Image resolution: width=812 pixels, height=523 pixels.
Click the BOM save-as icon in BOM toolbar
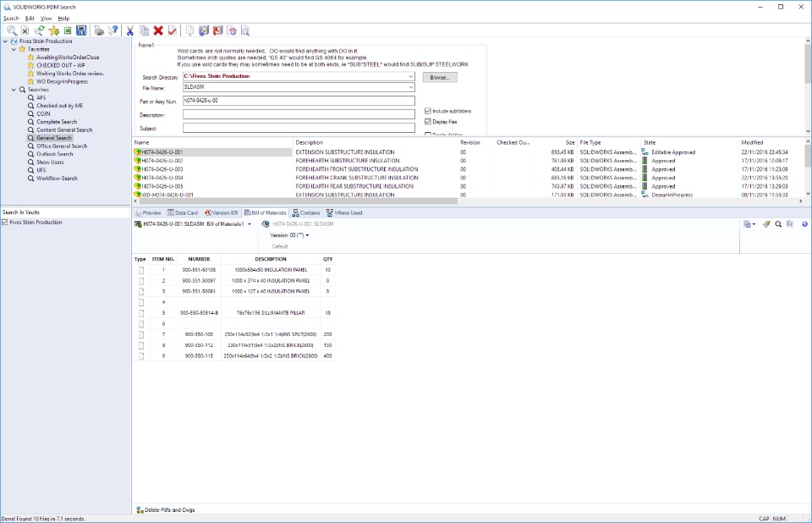click(747, 224)
